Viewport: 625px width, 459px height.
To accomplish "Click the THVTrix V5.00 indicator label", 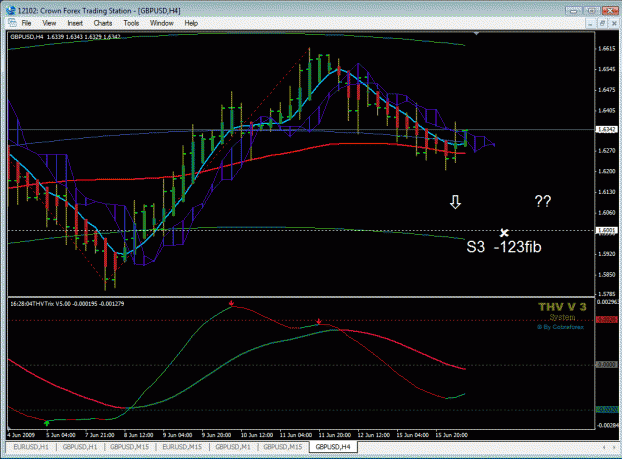I will [x=67, y=304].
